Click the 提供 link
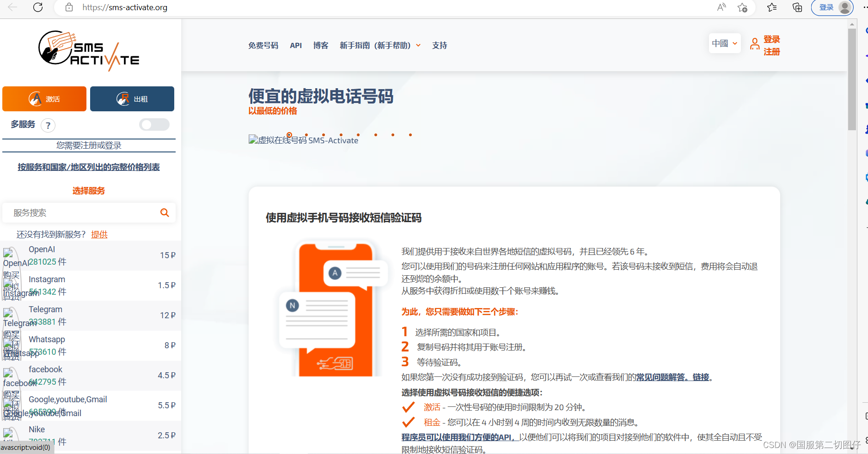Image resolution: width=868 pixels, height=454 pixels. click(99, 235)
